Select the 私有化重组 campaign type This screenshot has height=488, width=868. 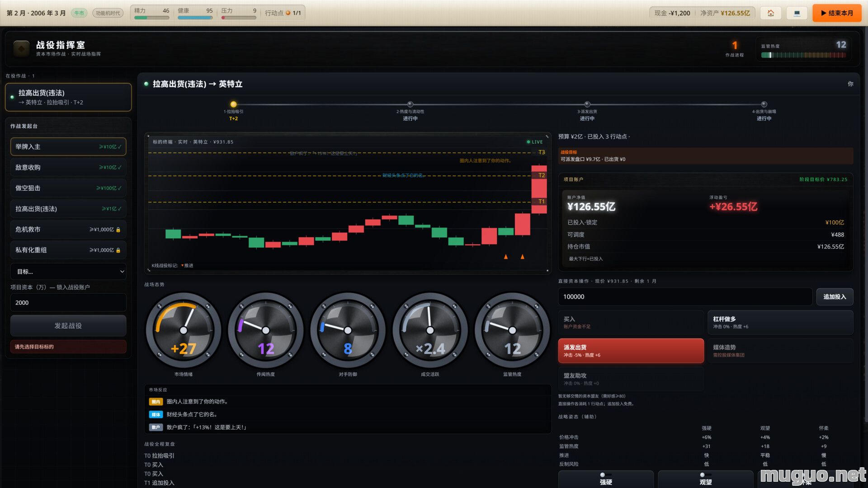click(68, 250)
